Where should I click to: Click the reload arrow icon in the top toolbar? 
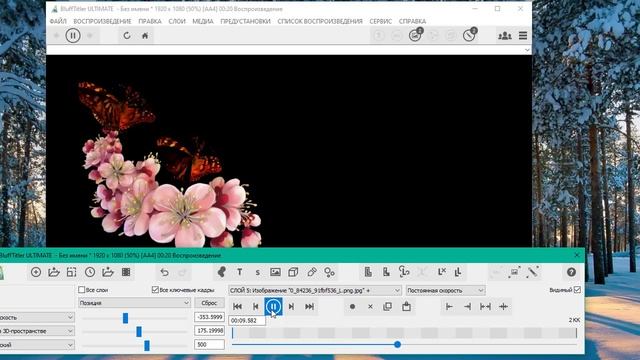tap(127, 36)
